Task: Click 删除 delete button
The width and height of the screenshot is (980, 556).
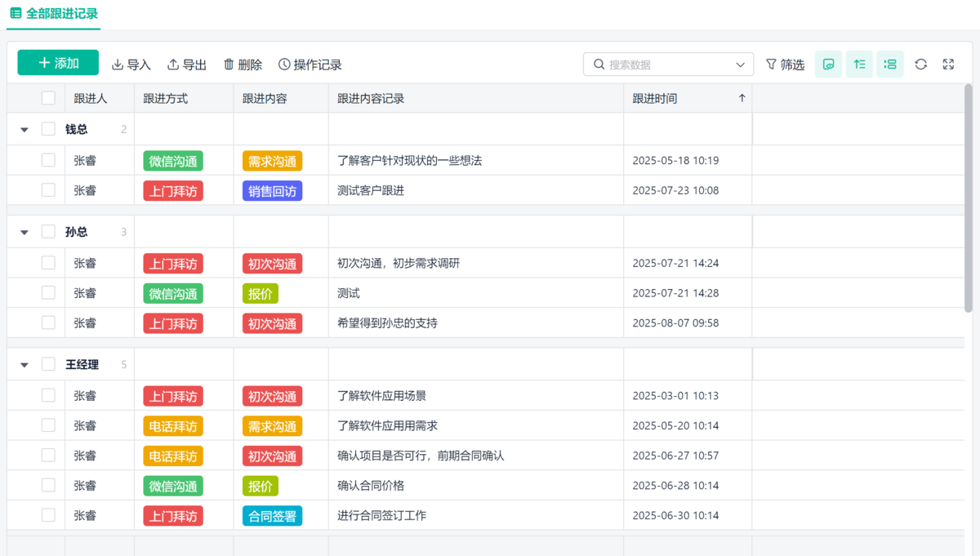Action: 243,64
